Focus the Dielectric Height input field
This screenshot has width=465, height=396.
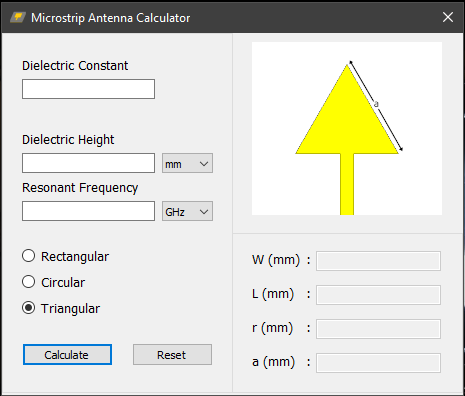coord(88,163)
